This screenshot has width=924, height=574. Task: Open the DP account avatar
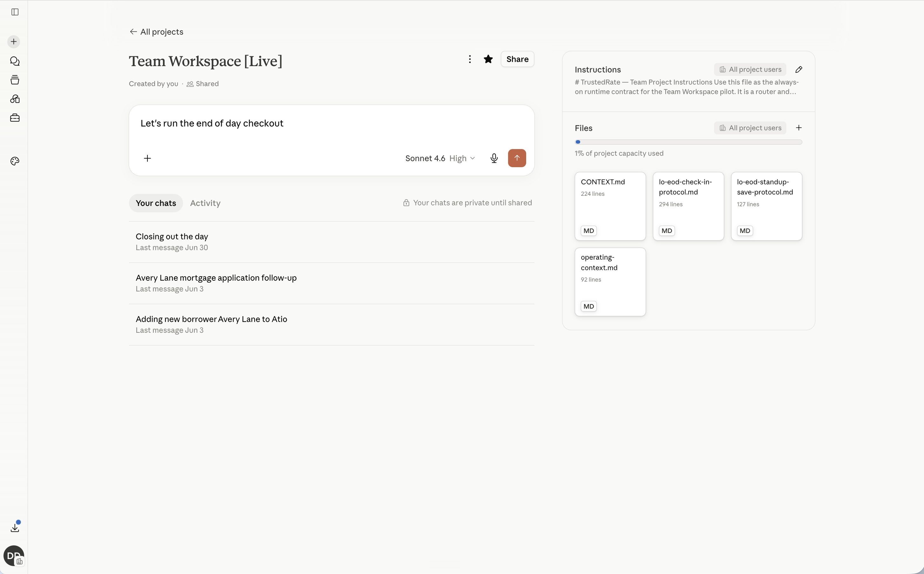(14, 556)
